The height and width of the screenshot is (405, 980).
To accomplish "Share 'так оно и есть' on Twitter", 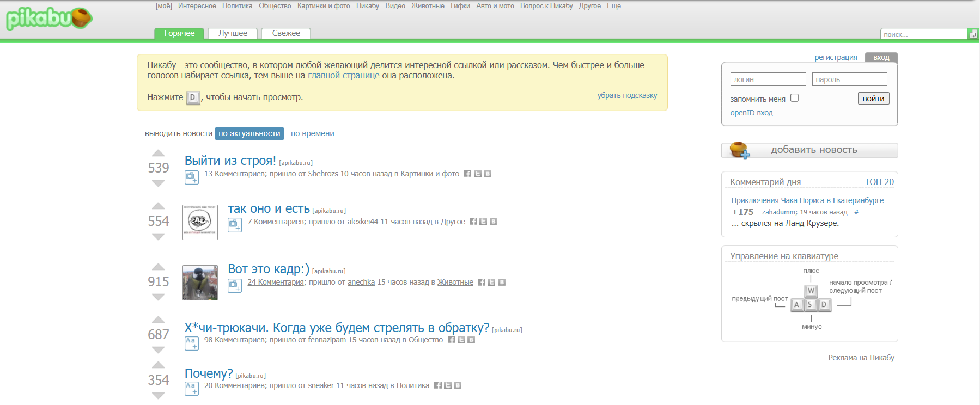I will (483, 222).
